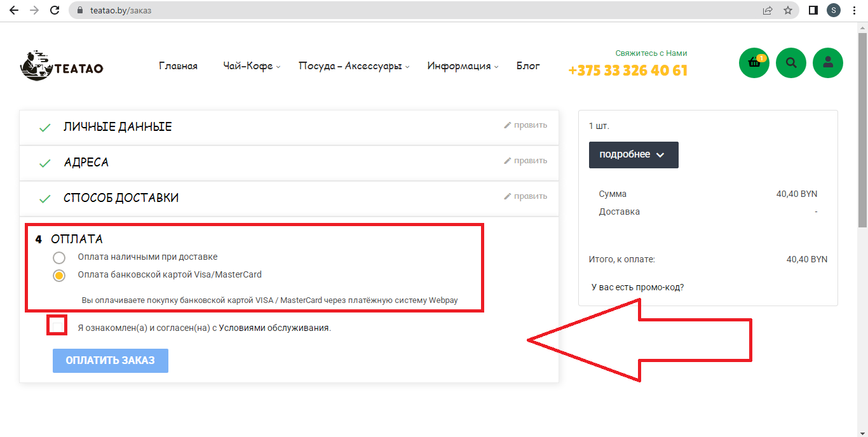Select cash on delivery payment option
Image resolution: width=868 pixels, height=437 pixels.
pyautogui.click(x=59, y=257)
